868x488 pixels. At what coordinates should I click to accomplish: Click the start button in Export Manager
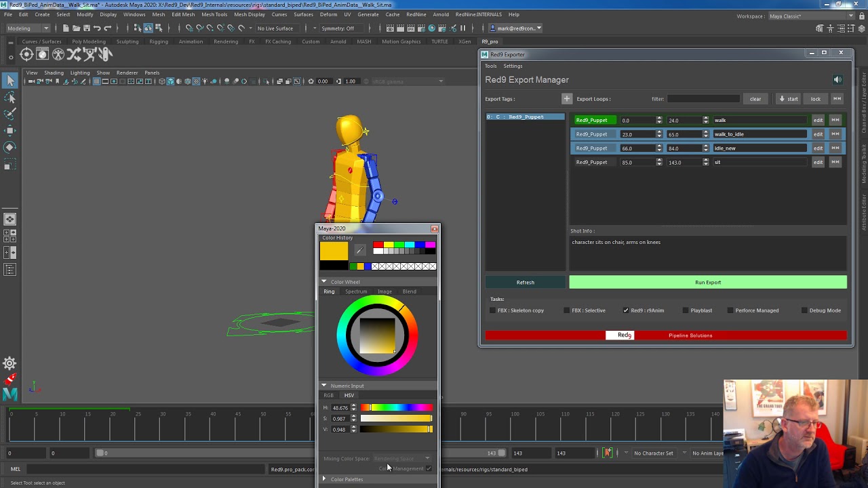coord(789,99)
